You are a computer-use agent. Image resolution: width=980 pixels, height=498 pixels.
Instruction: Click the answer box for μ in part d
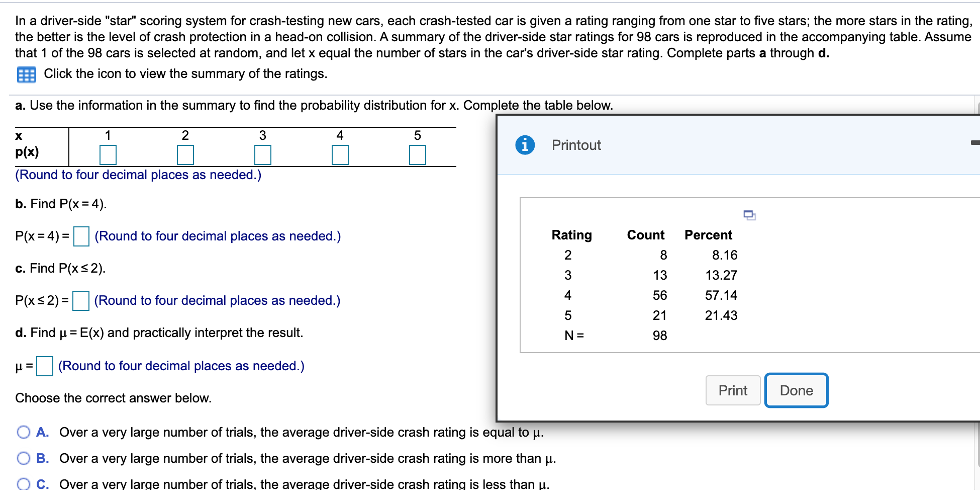(44, 366)
